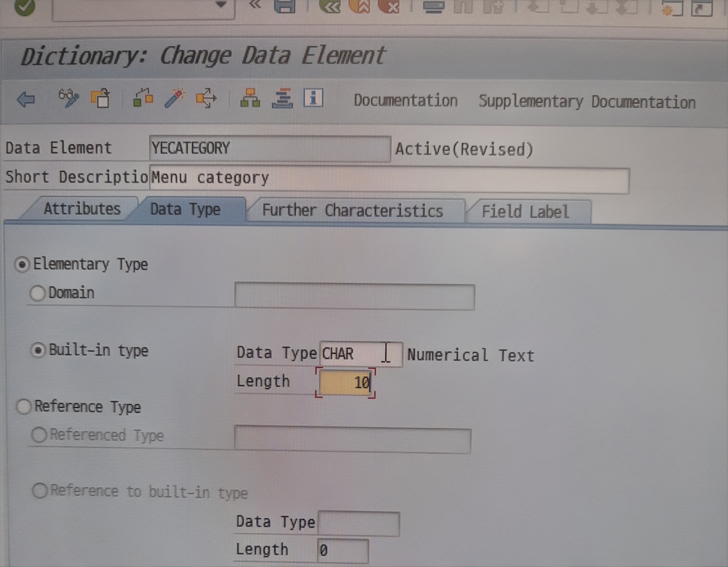This screenshot has height=567, width=728.
Task: Click the empty Domain input field
Action: point(355,296)
